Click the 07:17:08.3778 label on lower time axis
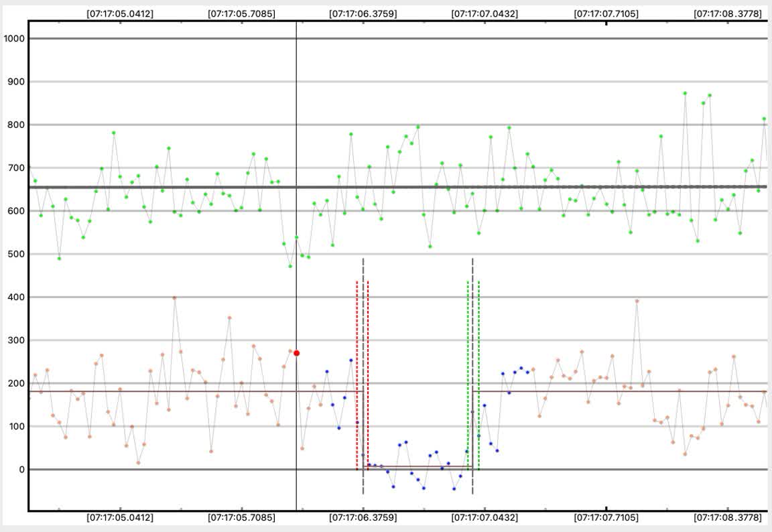 click(x=727, y=518)
